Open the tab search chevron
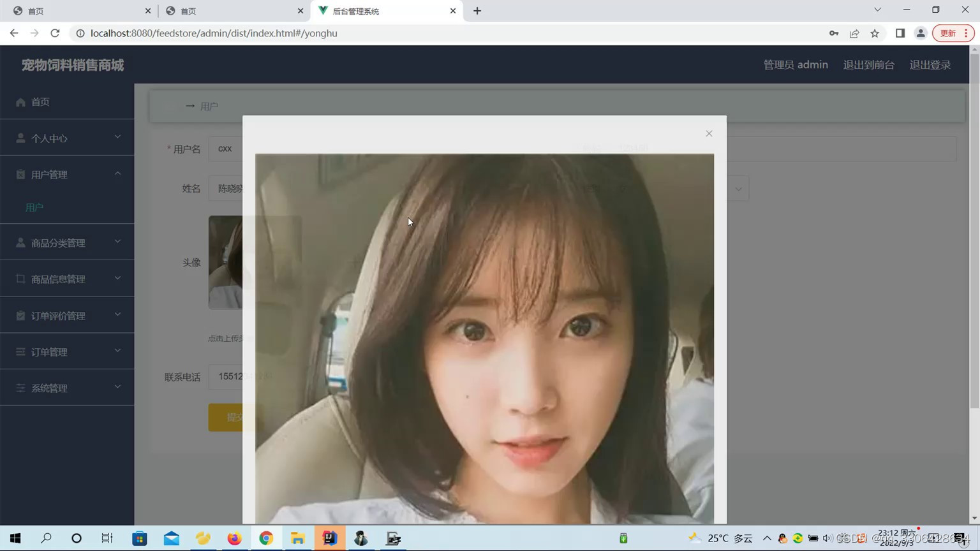The height and width of the screenshot is (551, 980). tap(877, 10)
